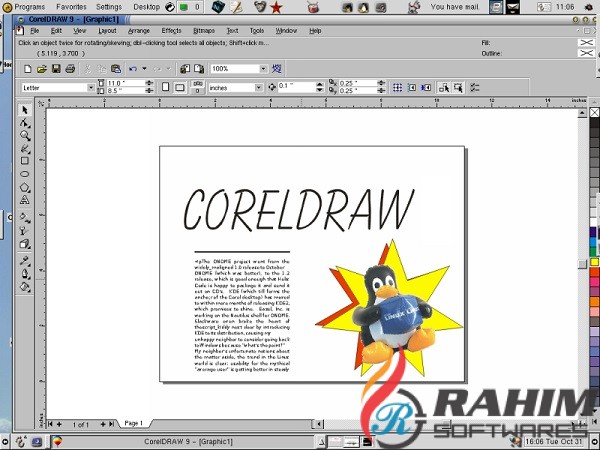The width and height of the screenshot is (600, 450).
Task: Open the Letter paper size dropdown
Action: [x=91, y=88]
